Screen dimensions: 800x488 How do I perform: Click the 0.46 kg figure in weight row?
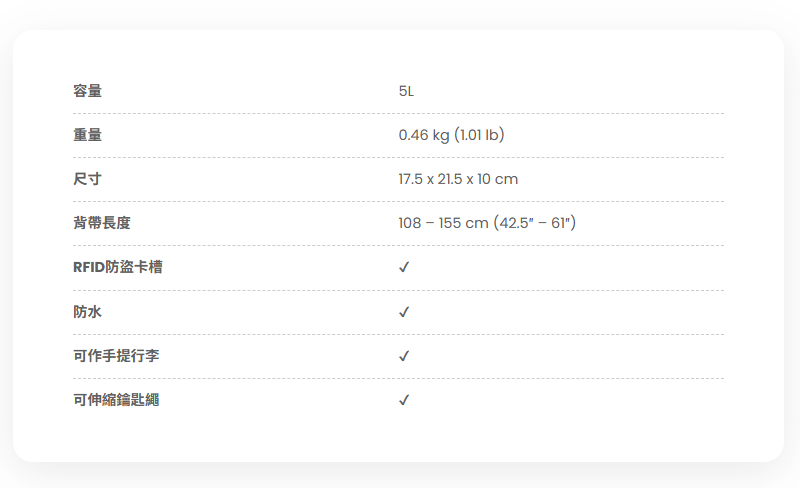coord(424,135)
